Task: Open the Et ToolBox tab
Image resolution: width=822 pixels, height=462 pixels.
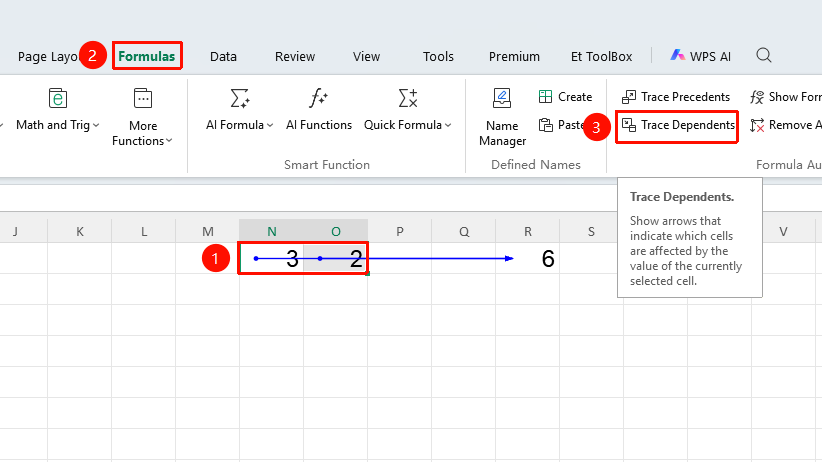Action: tap(601, 56)
